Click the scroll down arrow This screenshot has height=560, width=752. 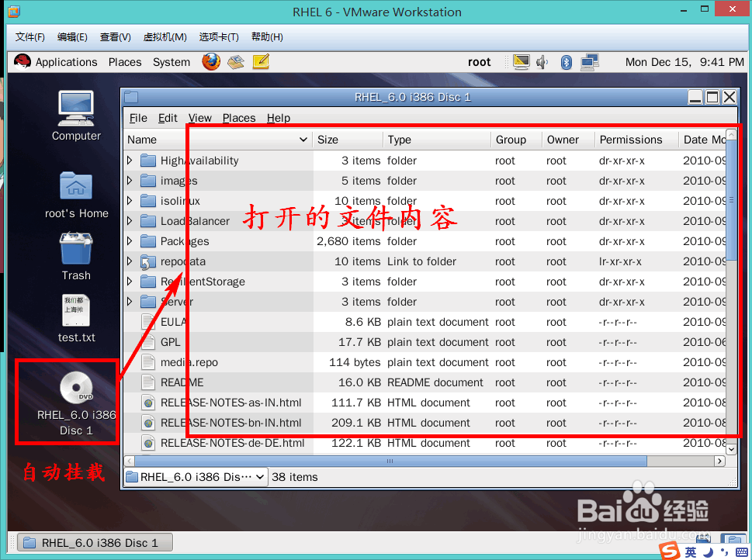tap(731, 449)
